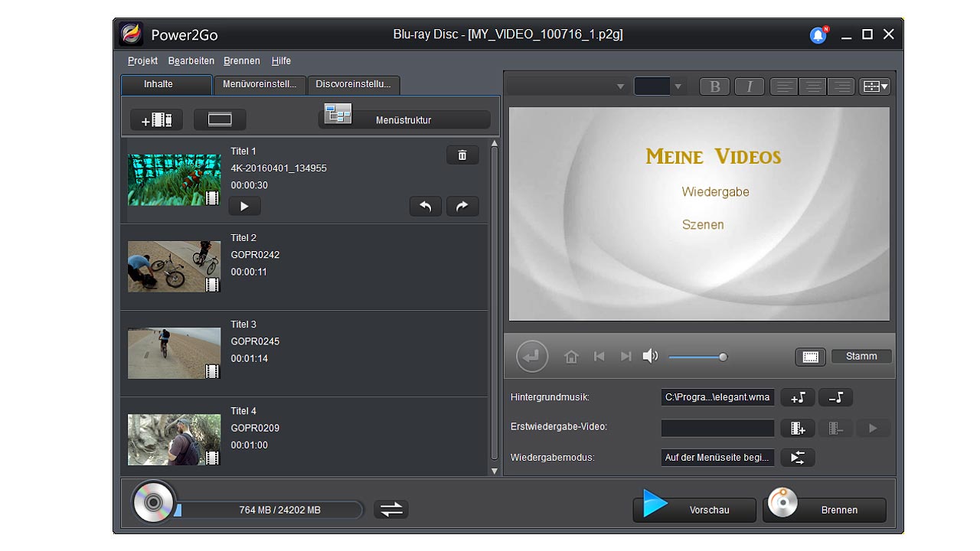Delete Titel 1 using the trash icon
980x551 pixels.
pos(462,154)
